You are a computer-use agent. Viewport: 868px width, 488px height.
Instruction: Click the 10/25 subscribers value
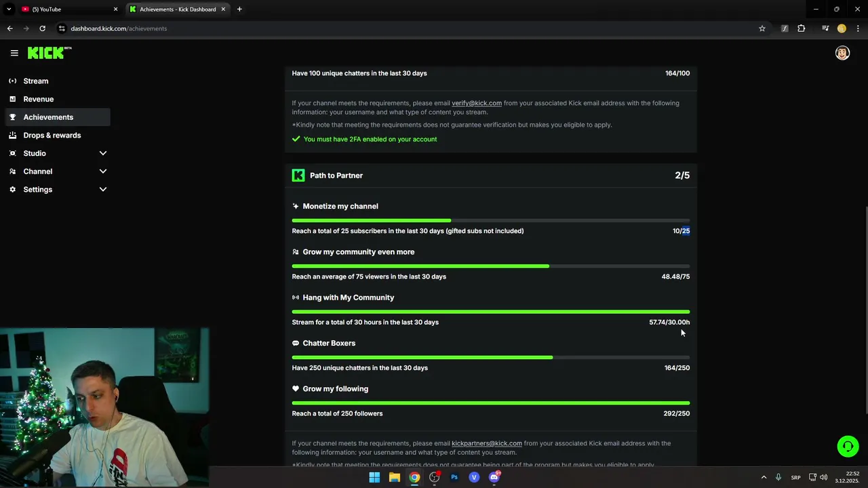pyautogui.click(x=681, y=231)
